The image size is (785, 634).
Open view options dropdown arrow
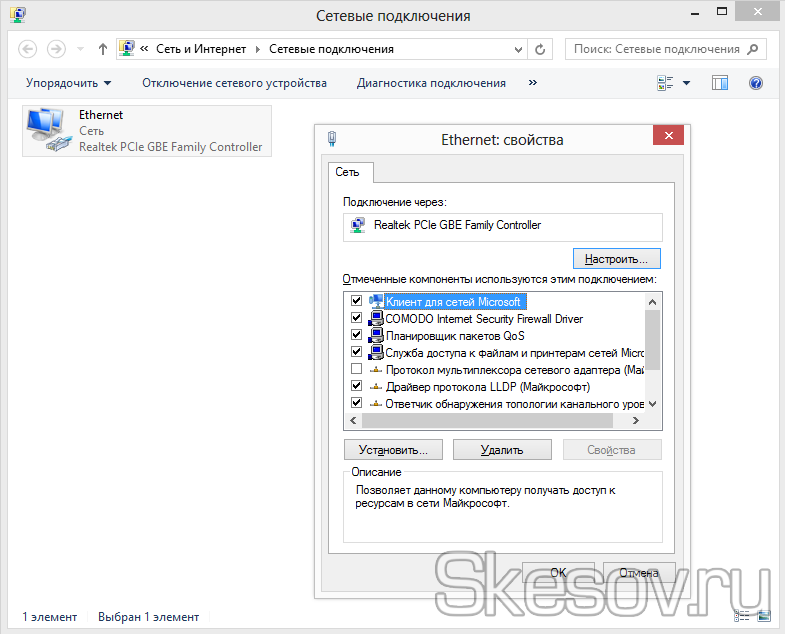tap(686, 83)
